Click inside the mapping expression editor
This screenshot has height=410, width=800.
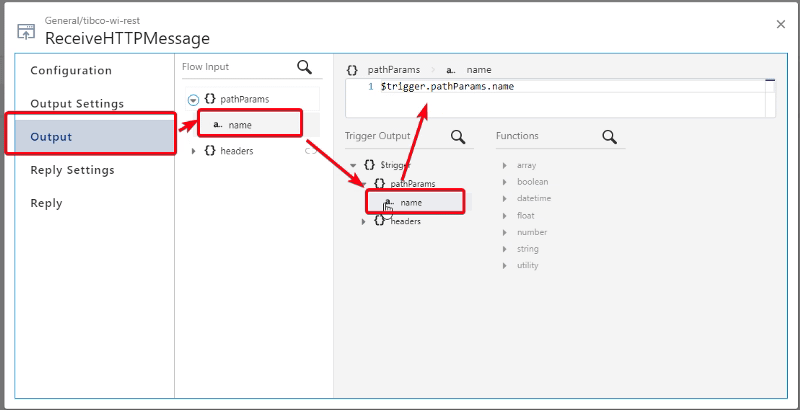pyautogui.click(x=560, y=98)
